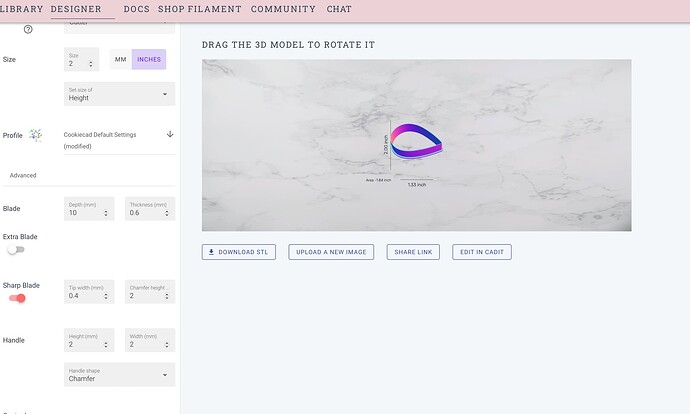Image resolution: width=690 pixels, height=414 pixels.
Task: Click the Tip width stepper arrows
Action: click(x=106, y=297)
